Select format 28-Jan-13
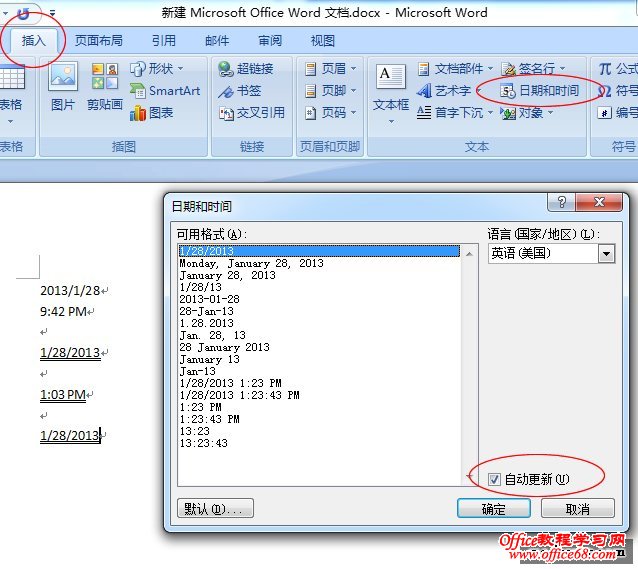Image resolution: width=638 pixels, height=569 pixels. (x=319, y=311)
